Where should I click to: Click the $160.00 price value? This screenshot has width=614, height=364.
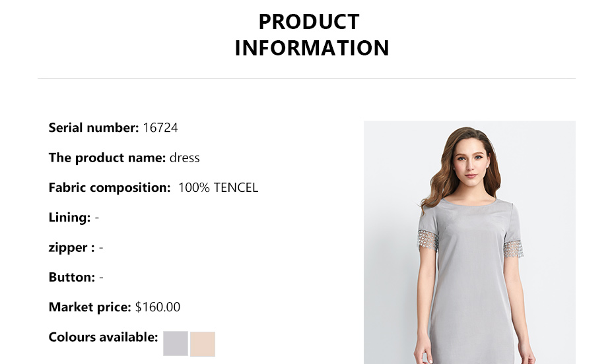point(158,307)
